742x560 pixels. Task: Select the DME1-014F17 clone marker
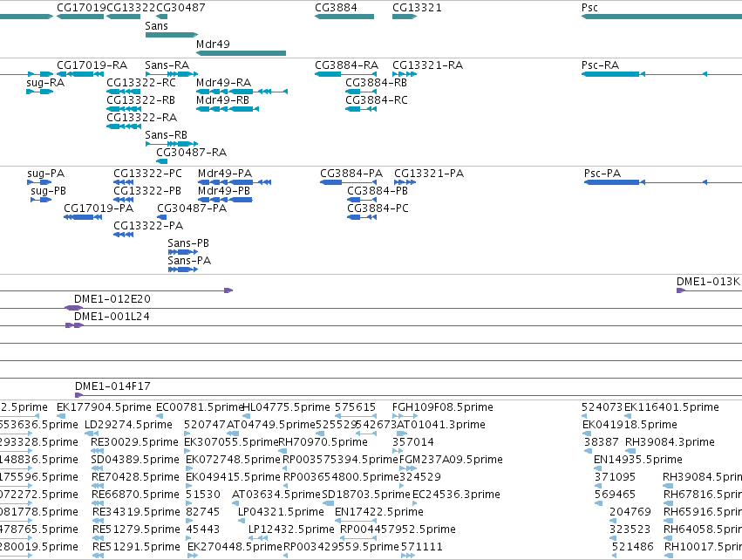click(79, 395)
